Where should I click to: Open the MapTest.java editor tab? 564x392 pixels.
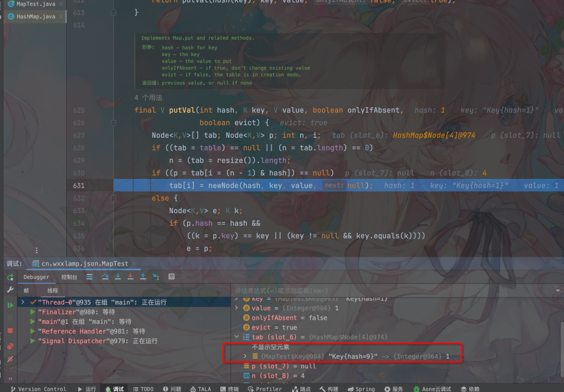click(36, 4)
